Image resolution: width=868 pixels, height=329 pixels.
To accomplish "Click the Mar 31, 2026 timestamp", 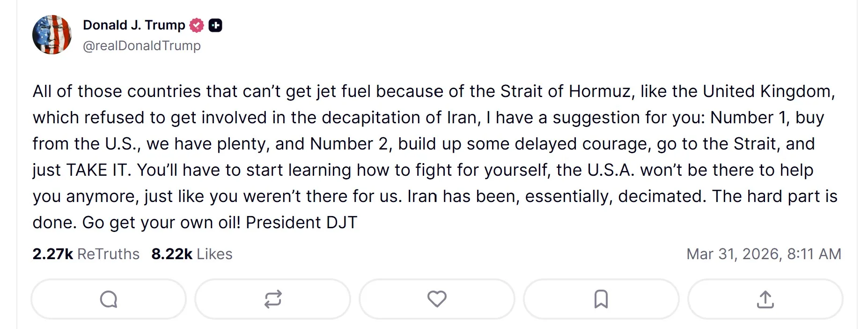I will (764, 254).
